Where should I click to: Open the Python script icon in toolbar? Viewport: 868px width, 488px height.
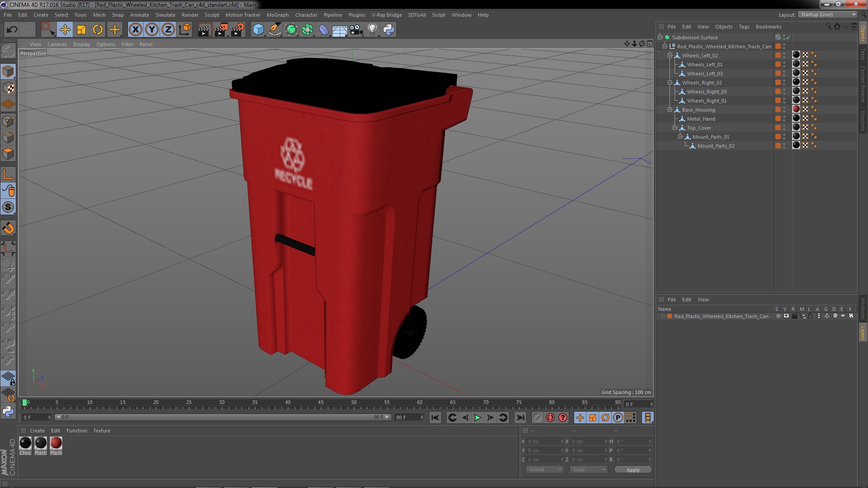tap(389, 30)
